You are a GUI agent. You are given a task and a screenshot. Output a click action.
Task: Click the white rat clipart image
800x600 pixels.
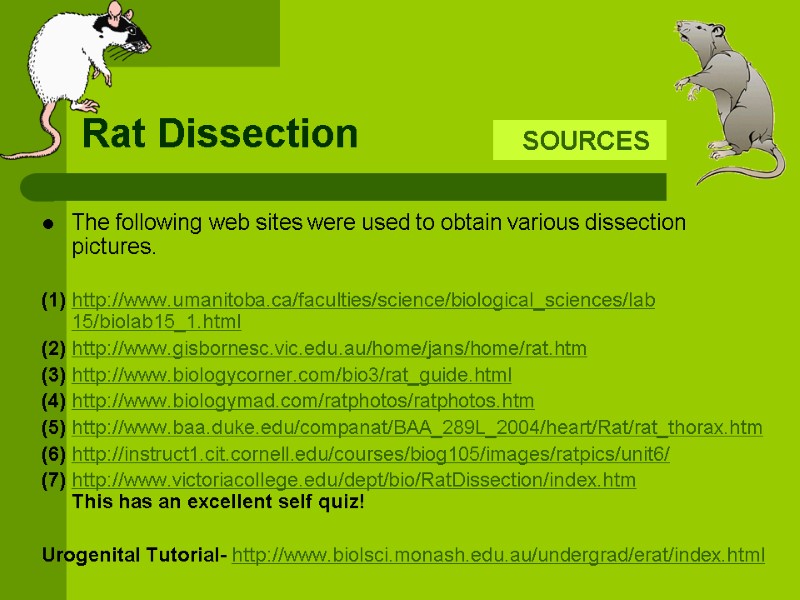point(75,70)
